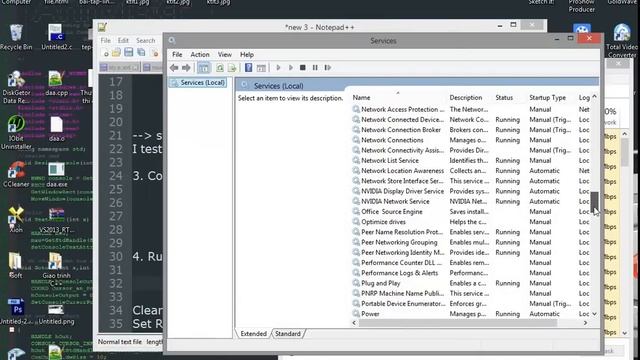
Task: Open Search menu in Notepad++ window
Action: click(x=145, y=40)
